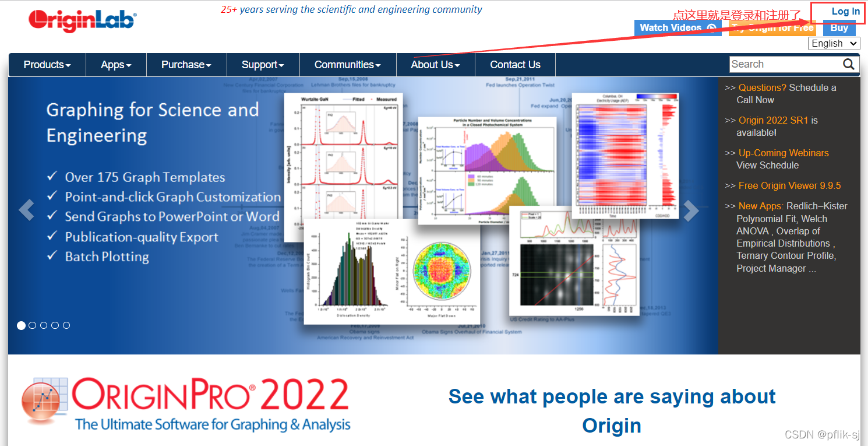868x446 pixels.
Task: Expand the About Us menu
Action: (435, 65)
